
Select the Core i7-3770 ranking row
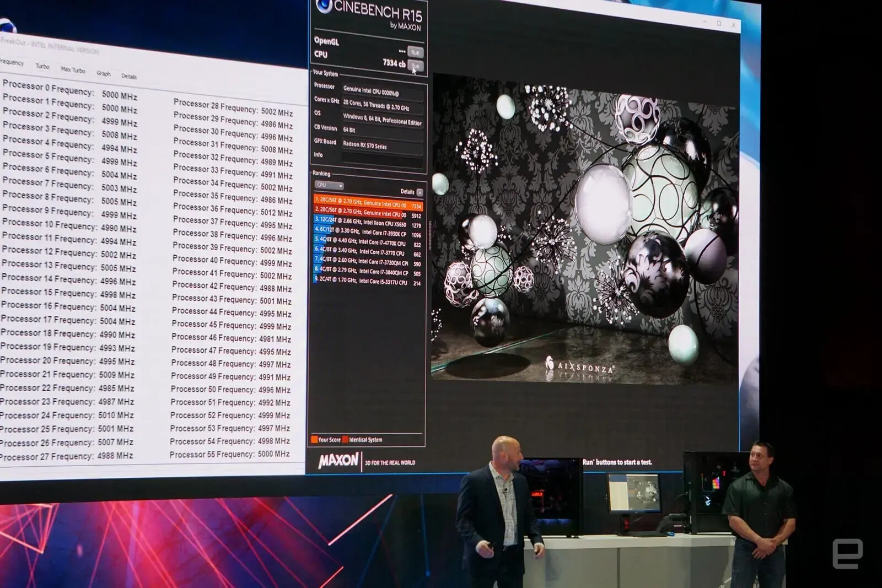pos(368,252)
